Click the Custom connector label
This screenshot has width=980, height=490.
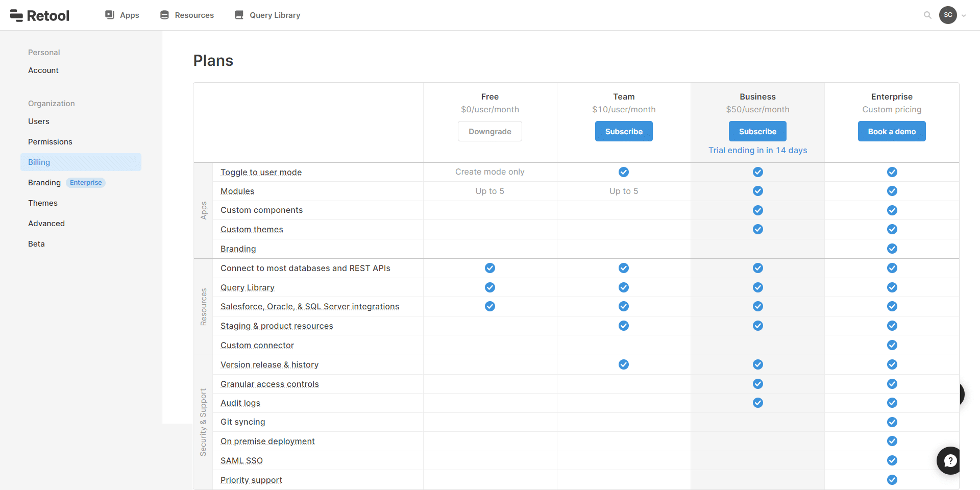pos(257,346)
